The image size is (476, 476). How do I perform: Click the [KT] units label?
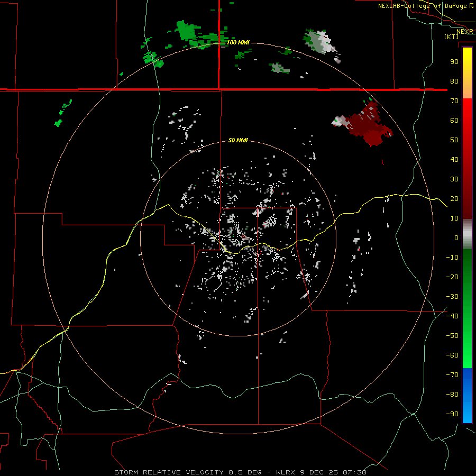click(x=452, y=36)
